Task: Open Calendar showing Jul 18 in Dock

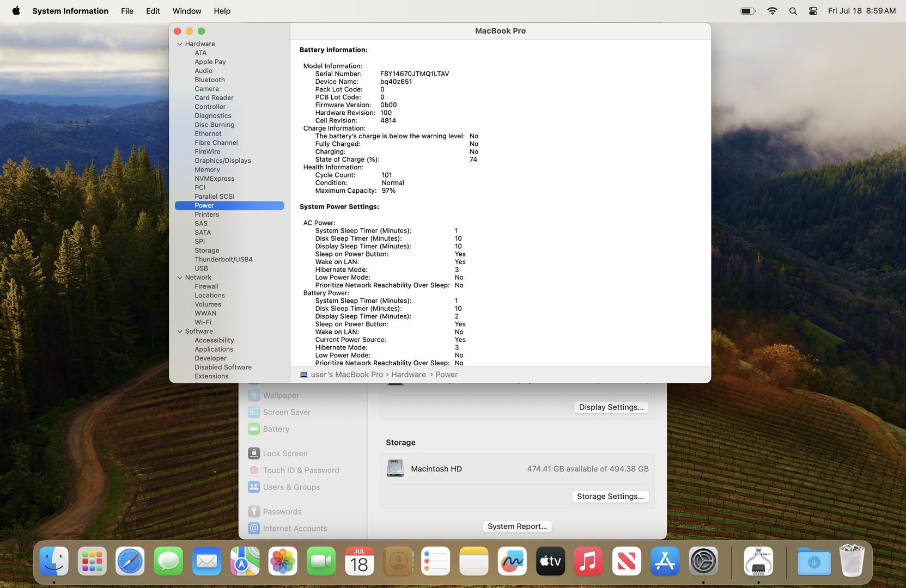Action: click(x=359, y=561)
